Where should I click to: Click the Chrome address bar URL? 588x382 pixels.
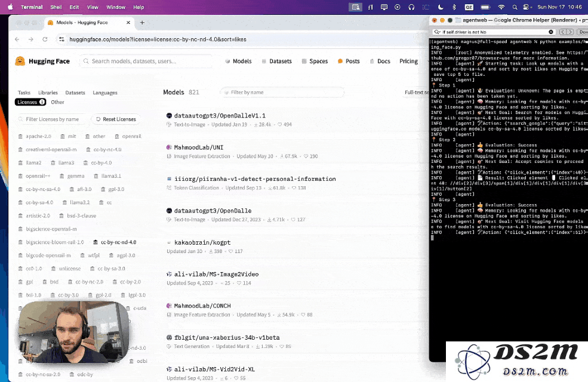click(158, 39)
